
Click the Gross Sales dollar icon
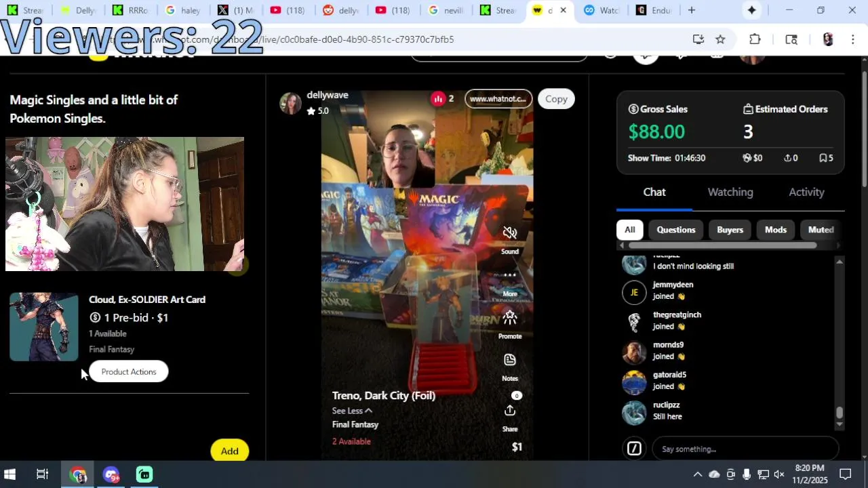(633, 109)
